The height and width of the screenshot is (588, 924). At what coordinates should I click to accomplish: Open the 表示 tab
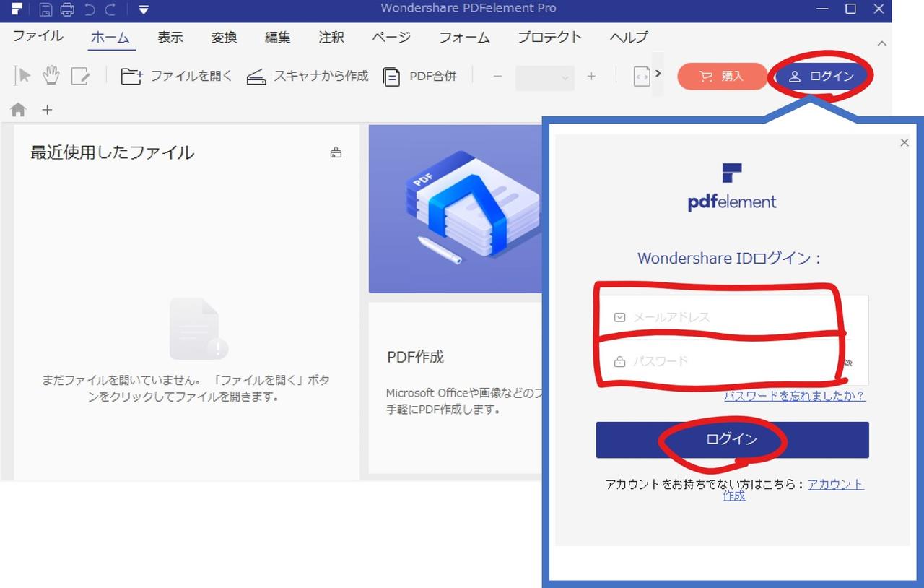170,38
